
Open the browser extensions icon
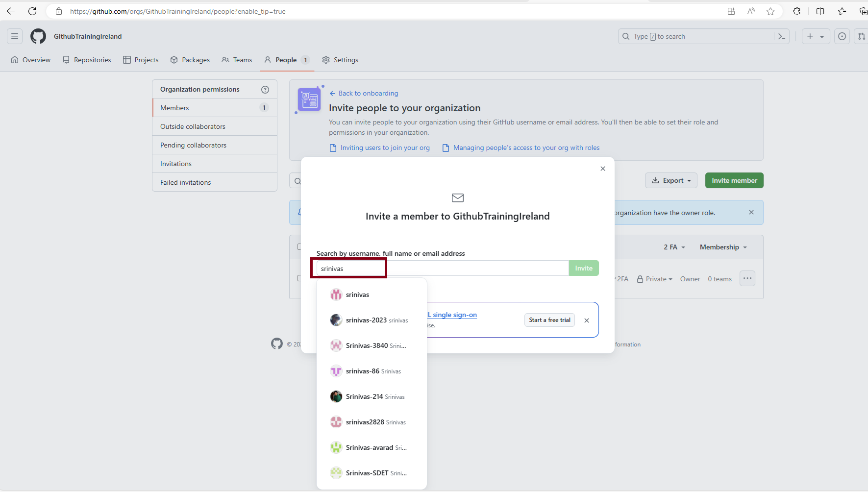(x=797, y=11)
